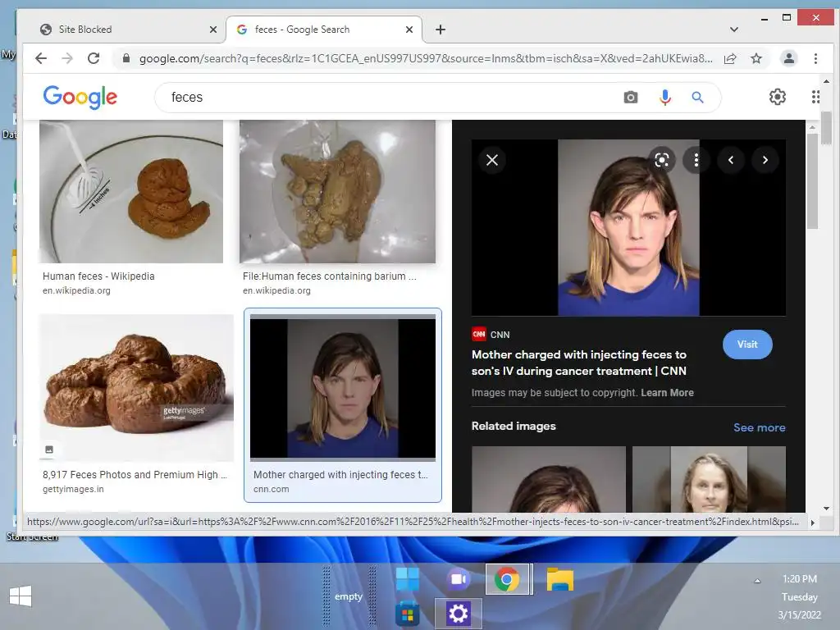This screenshot has width=840, height=630.
Task: Open the clock showing 1:20 PM
Action: click(x=799, y=597)
